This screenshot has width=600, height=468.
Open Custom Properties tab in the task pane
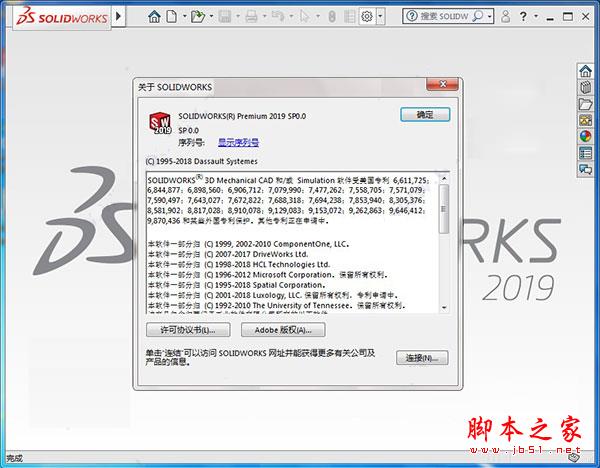tap(585, 153)
